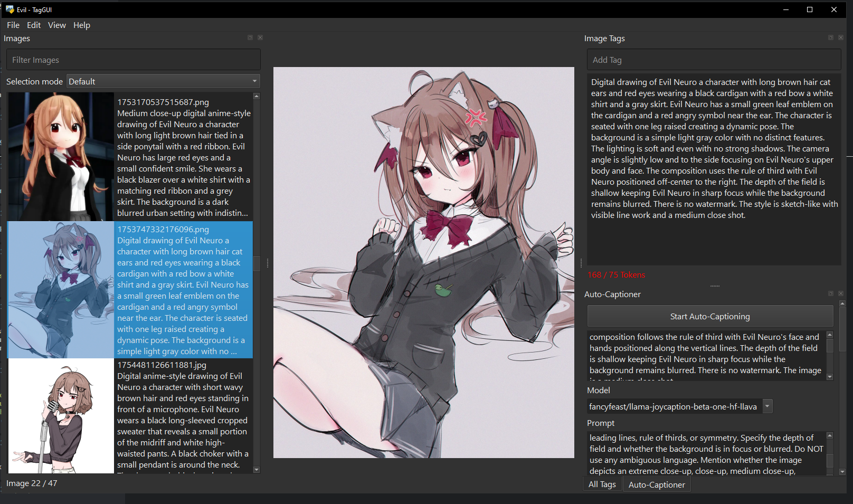Click the 'Model' label

(x=598, y=390)
